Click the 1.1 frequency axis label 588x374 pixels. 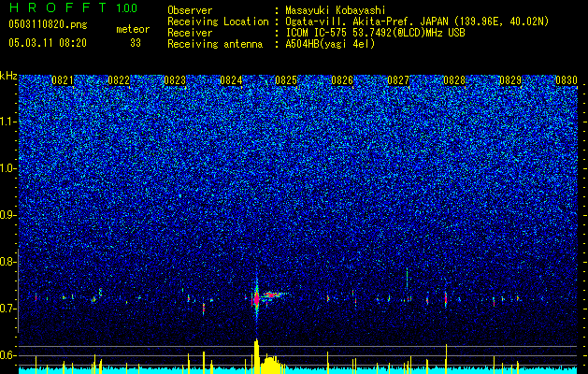[7, 122]
